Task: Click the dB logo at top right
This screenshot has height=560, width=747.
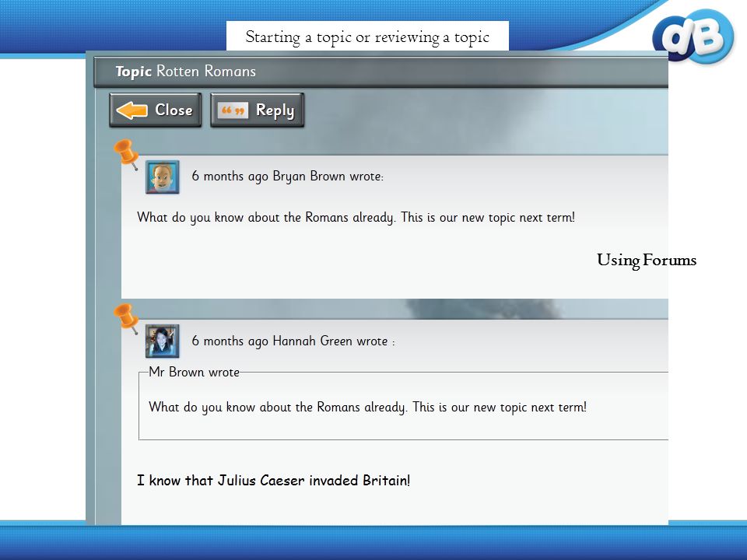Action: pos(693,37)
